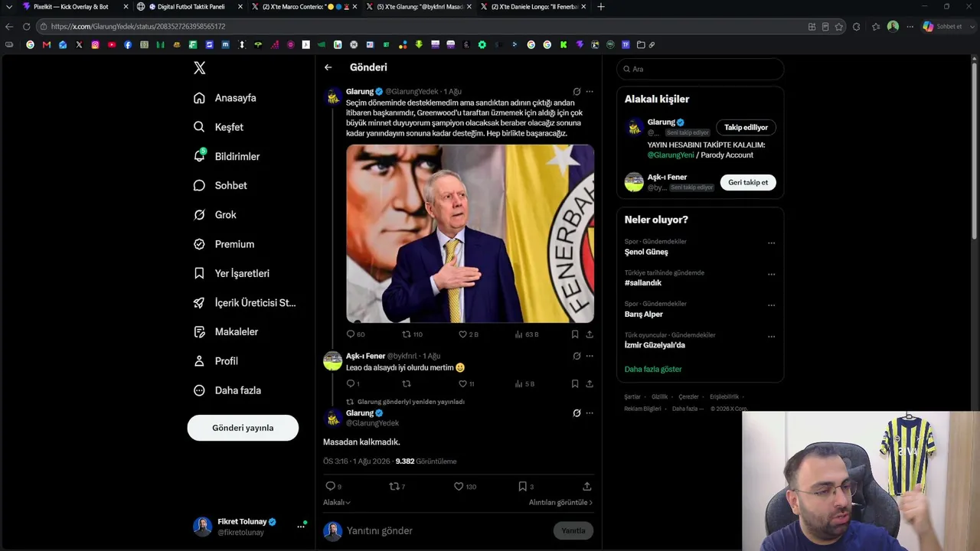View analytics showing 63 B views
Screen dimensions: 980x551
pos(526,334)
